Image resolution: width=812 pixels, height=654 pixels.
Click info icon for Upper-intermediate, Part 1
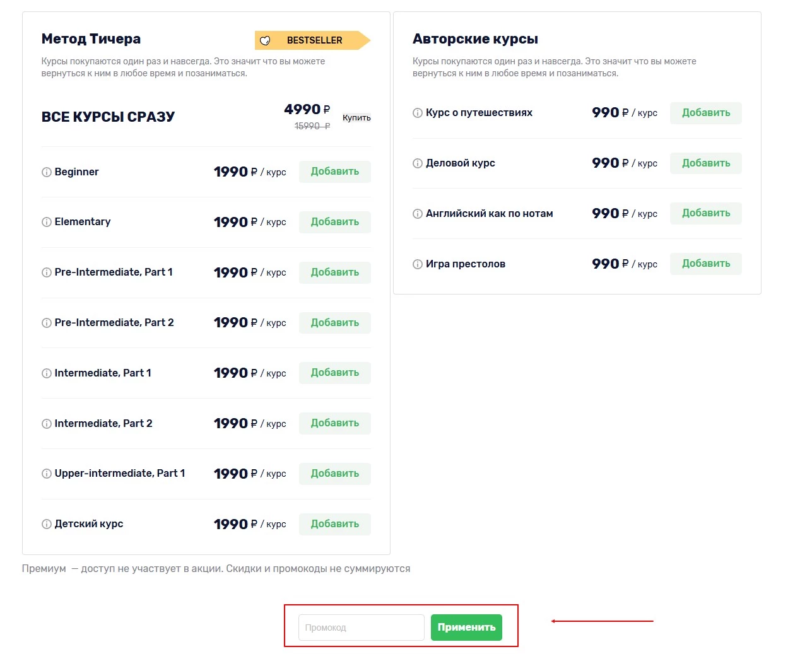point(46,474)
